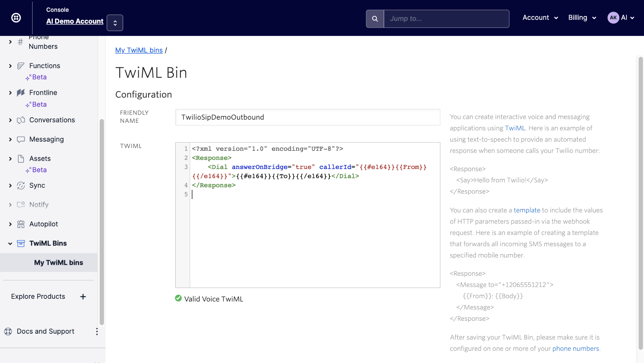Open the account switcher dropdown button
Image resolution: width=644 pixels, height=363 pixels.
[x=115, y=23]
